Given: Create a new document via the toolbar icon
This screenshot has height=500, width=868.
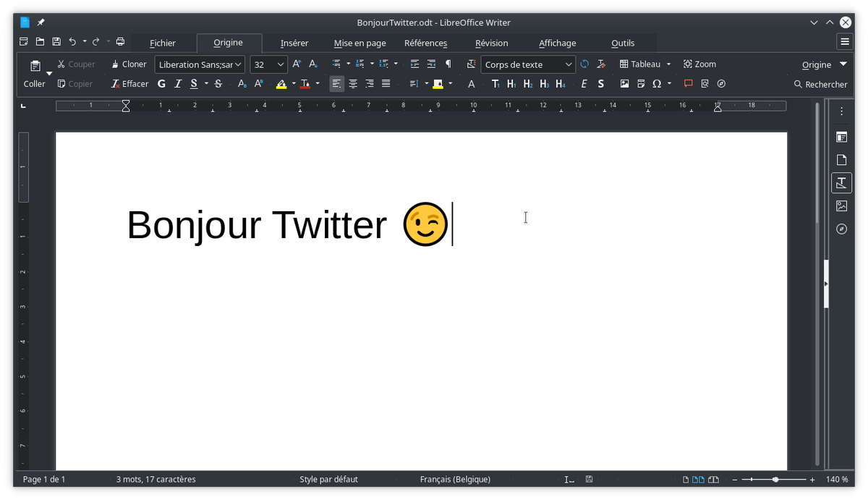Looking at the screenshot, I should point(25,42).
